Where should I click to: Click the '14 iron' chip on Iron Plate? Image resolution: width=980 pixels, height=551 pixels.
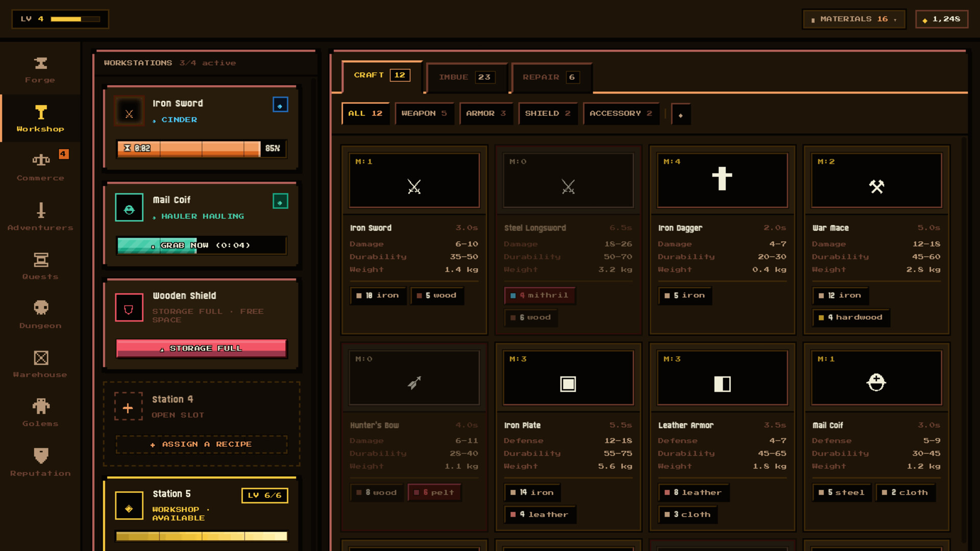coord(532,493)
